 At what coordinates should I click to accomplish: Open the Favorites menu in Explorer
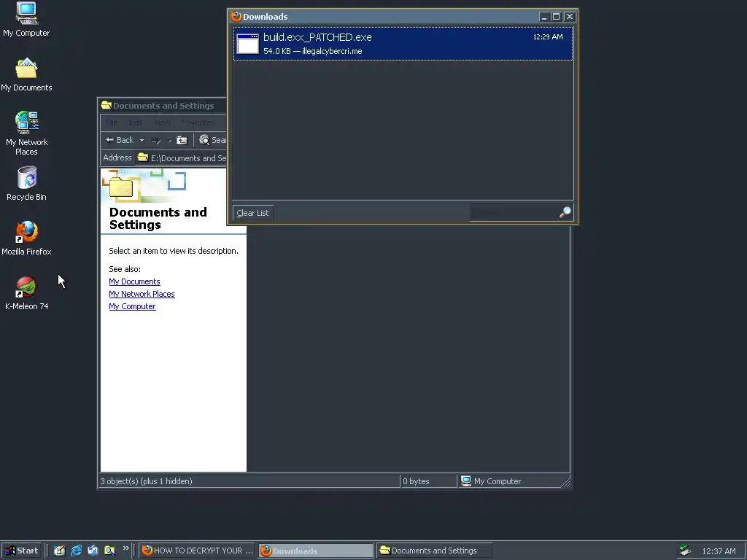coord(198,122)
